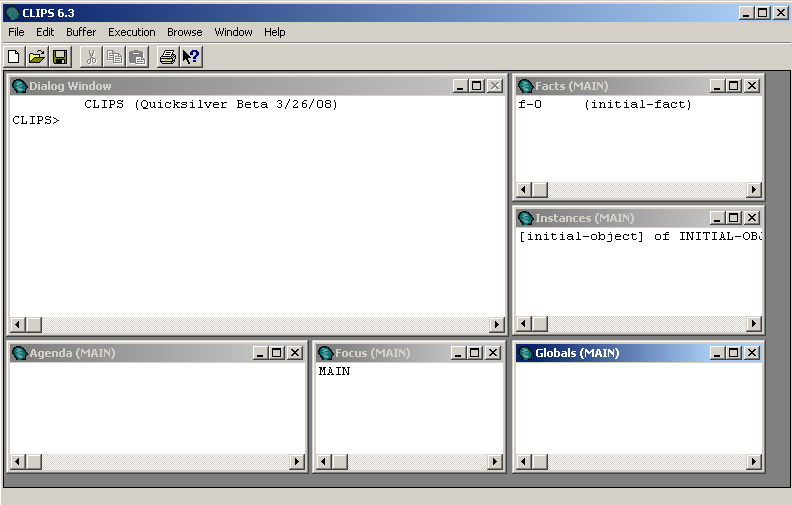Click Globals window scrollbar left arrow
The width and height of the screenshot is (792, 505).
(524, 461)
